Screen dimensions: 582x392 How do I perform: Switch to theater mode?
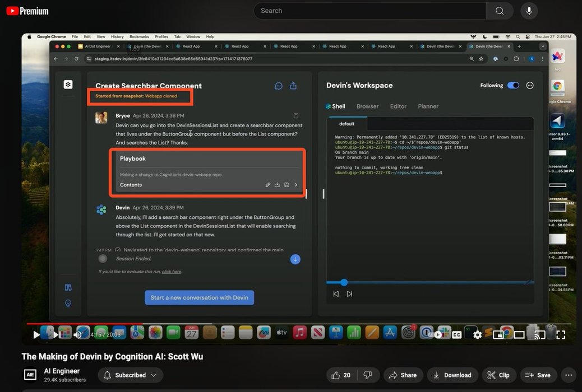point(519,335)
